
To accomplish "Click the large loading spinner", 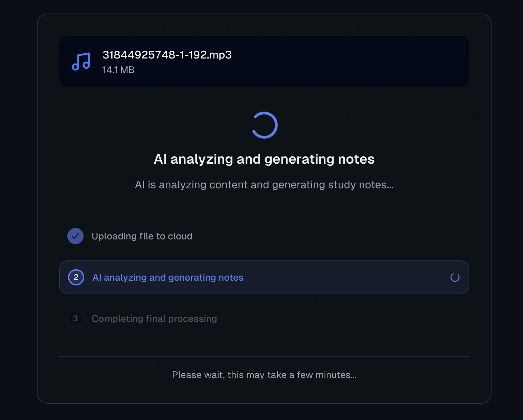I will click(x=265, y=125).
